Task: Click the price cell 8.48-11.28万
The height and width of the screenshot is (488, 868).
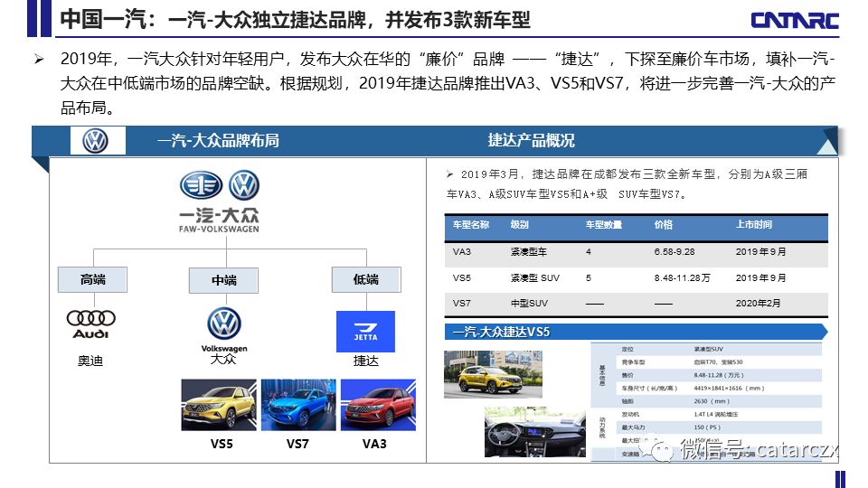Action: click(682, 277)
